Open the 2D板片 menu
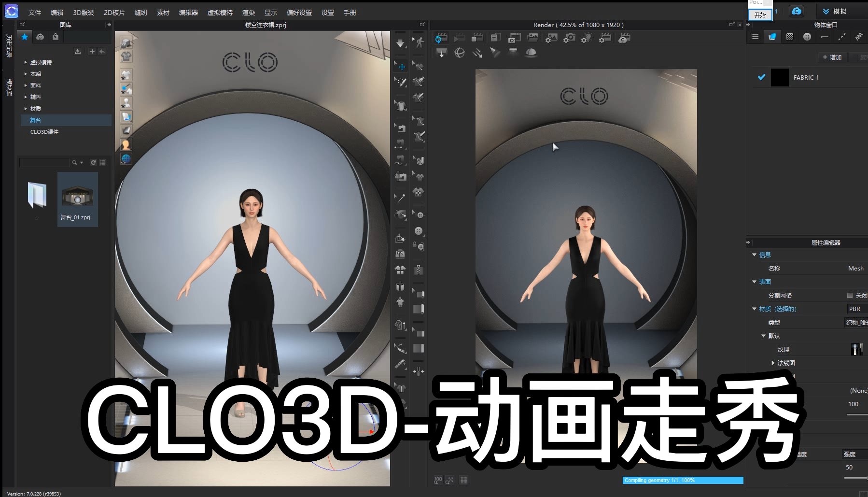The height and width of the screenshot is (497, 868). 114,13
